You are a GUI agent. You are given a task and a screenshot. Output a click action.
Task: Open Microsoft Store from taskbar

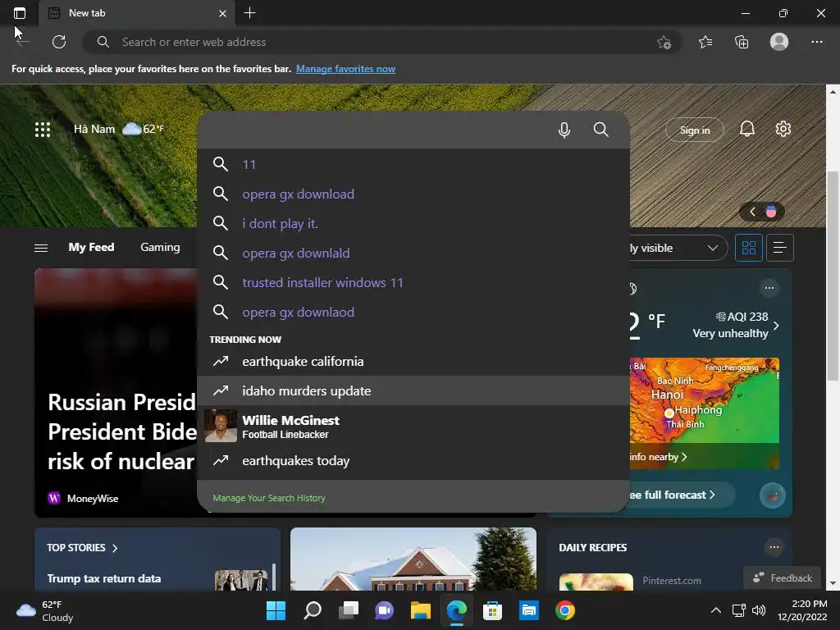pos(492,610)
